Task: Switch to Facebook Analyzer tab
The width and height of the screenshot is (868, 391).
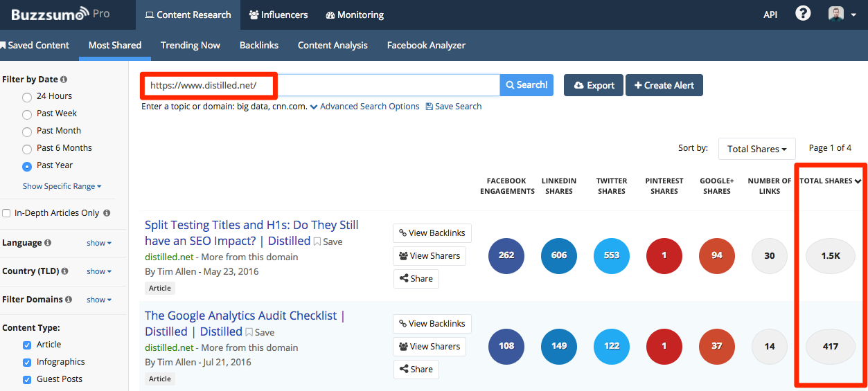Action: [x=426, y=45]
